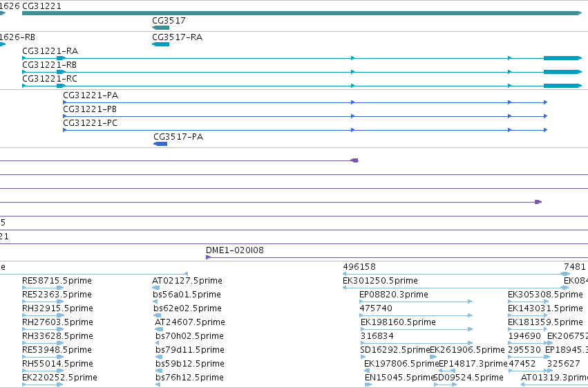The image size is (588, 388).
Task: Select EK301250.5prime EST label
Action: click(380, 281)
